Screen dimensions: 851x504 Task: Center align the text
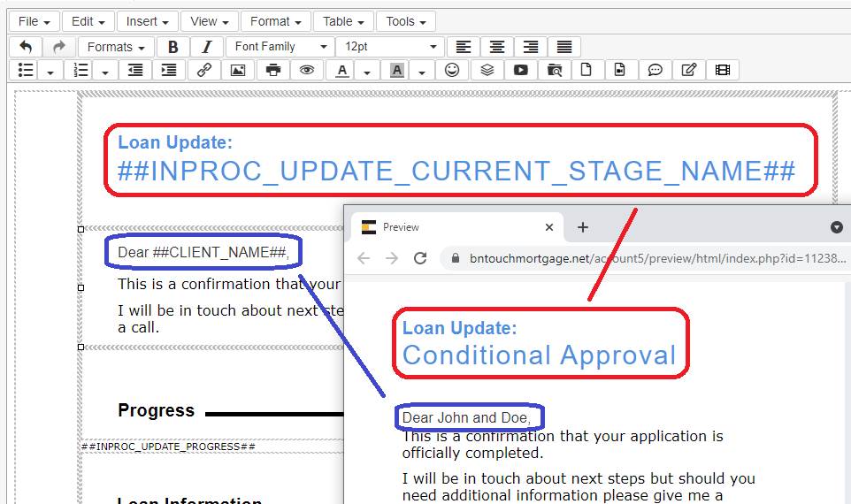[x=496, y=47]
